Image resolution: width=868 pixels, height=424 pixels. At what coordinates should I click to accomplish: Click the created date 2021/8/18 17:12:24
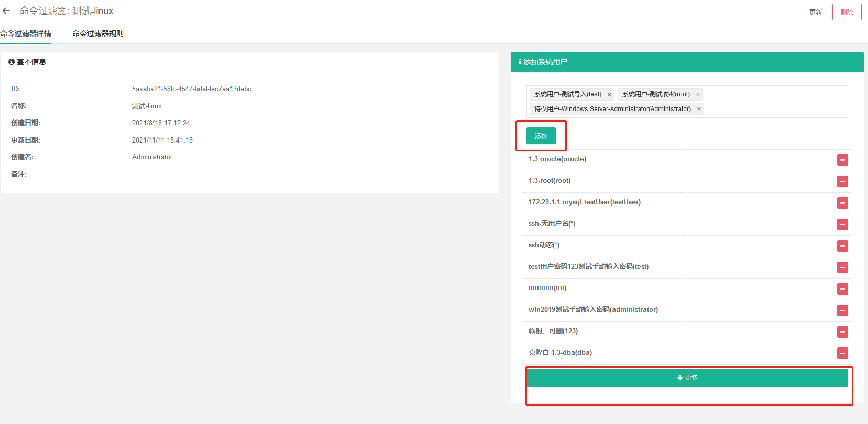coord(161,123)
